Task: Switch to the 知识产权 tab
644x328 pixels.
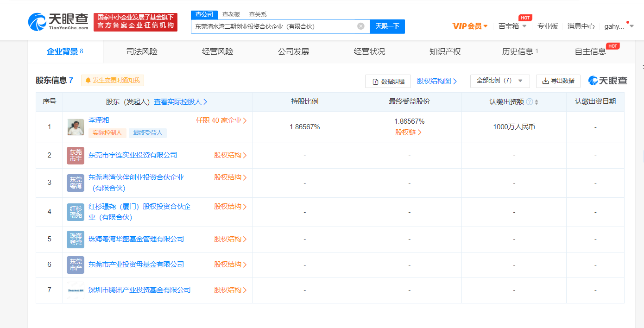Action: [445, 51]
